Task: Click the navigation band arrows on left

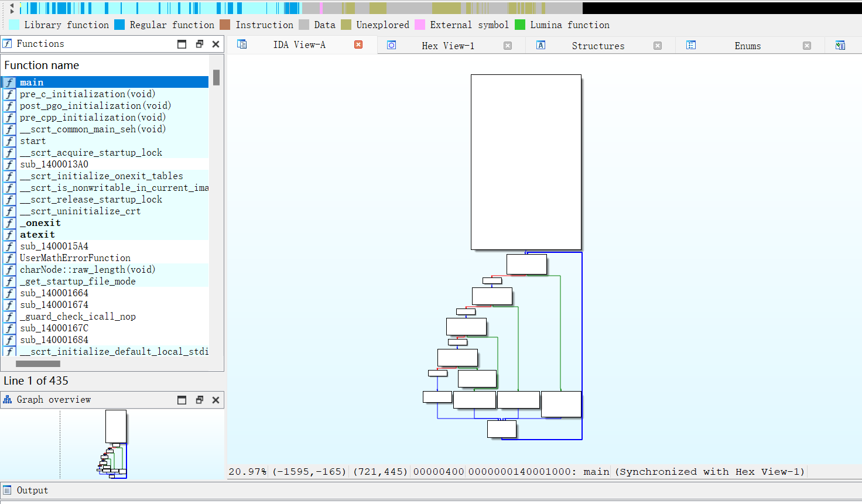Action: 12,8
